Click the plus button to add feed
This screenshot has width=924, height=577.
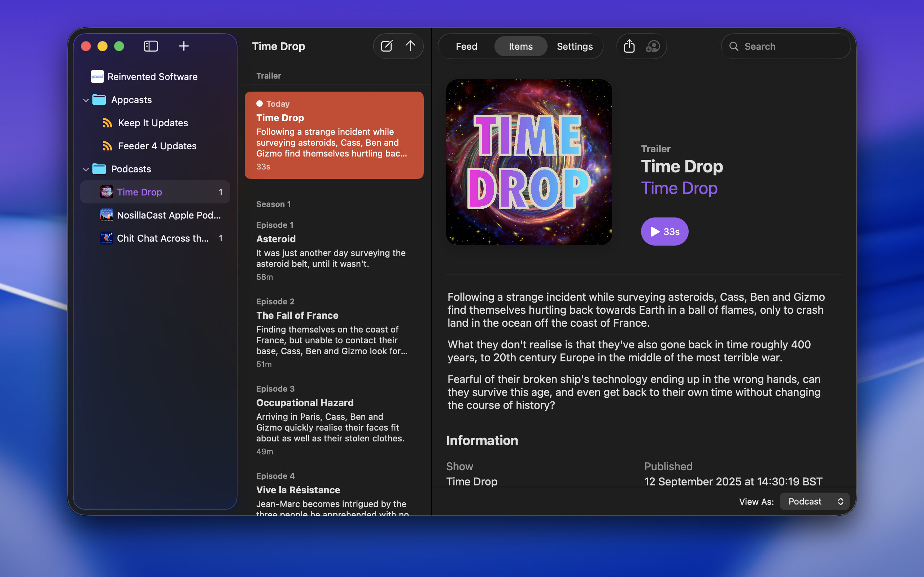(184, 46)
